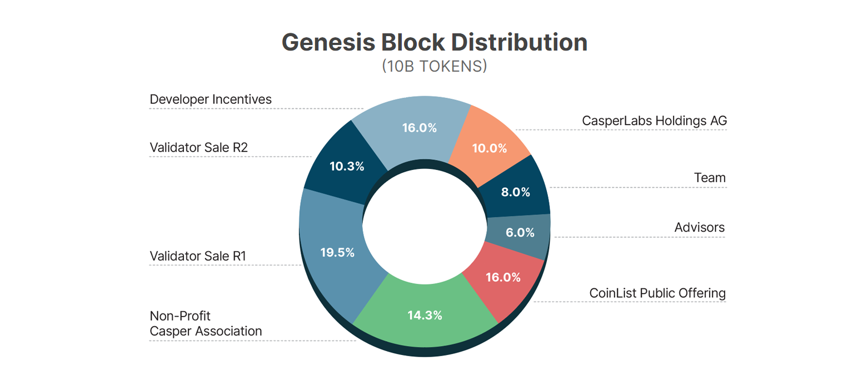This screenshot has height=380, width=868.
Task: Click the Genesis Block Distribution title
Action: click(x=434, y=42)
